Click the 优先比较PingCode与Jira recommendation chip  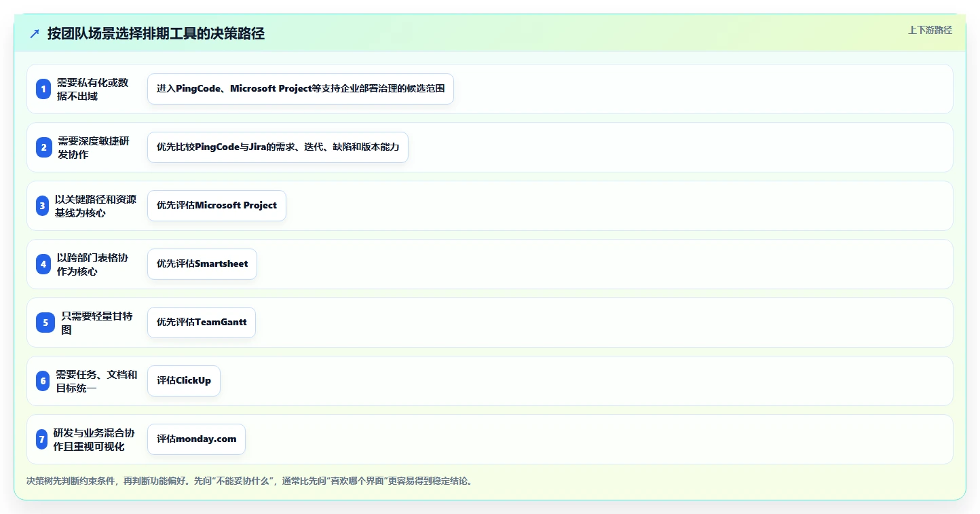click(278, 147)
